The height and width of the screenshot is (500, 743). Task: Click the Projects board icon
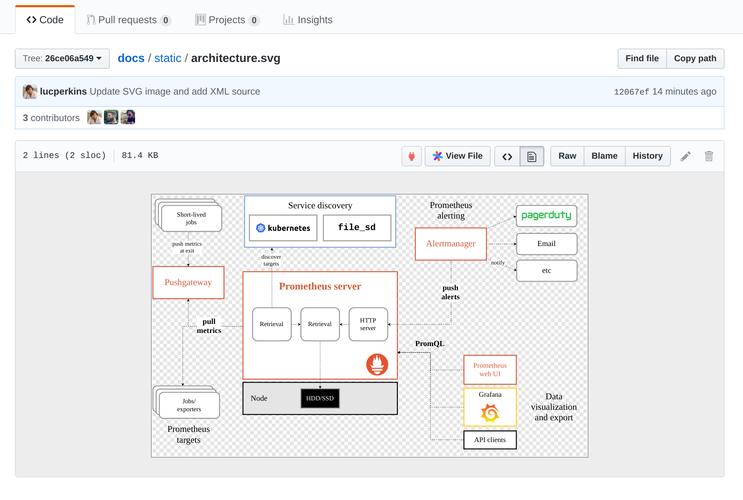click(x=200, y=20)
